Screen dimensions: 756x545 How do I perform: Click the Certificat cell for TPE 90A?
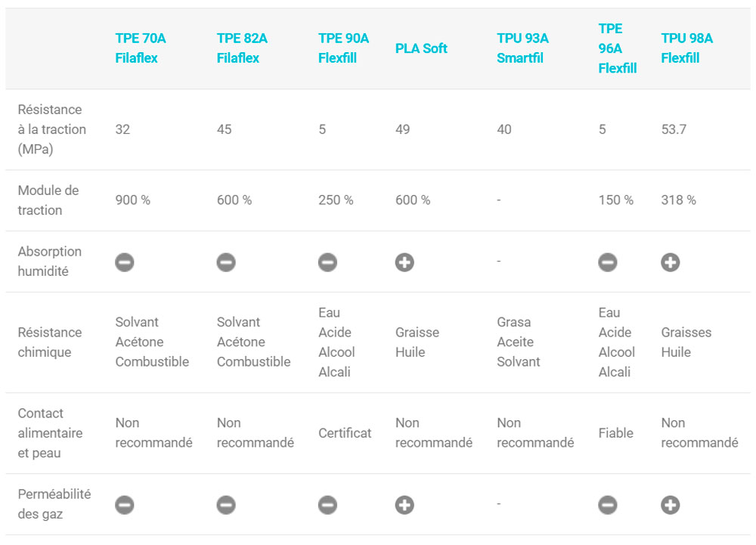click(x=345, y=433)
